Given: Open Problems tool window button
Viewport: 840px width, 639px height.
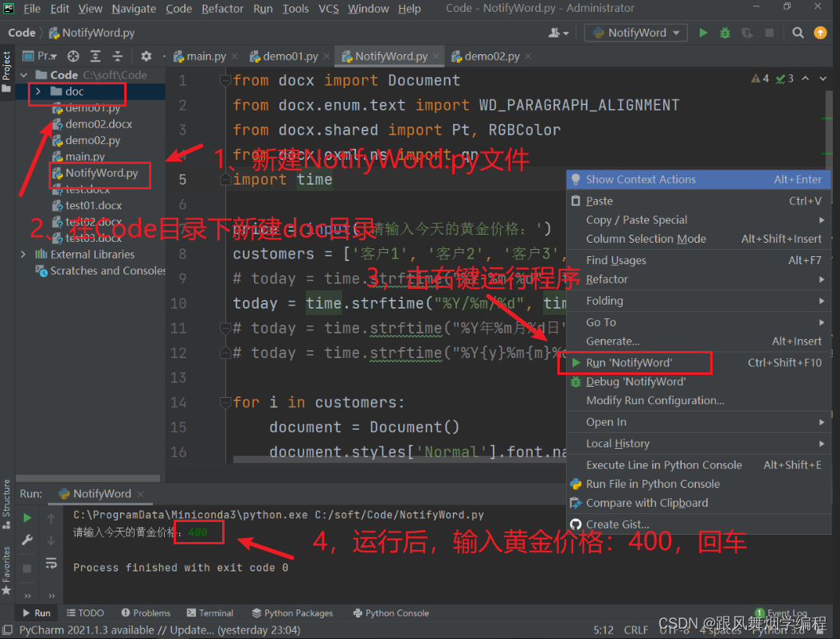Looking at the screenshot, I should click(x=146, y=613).
